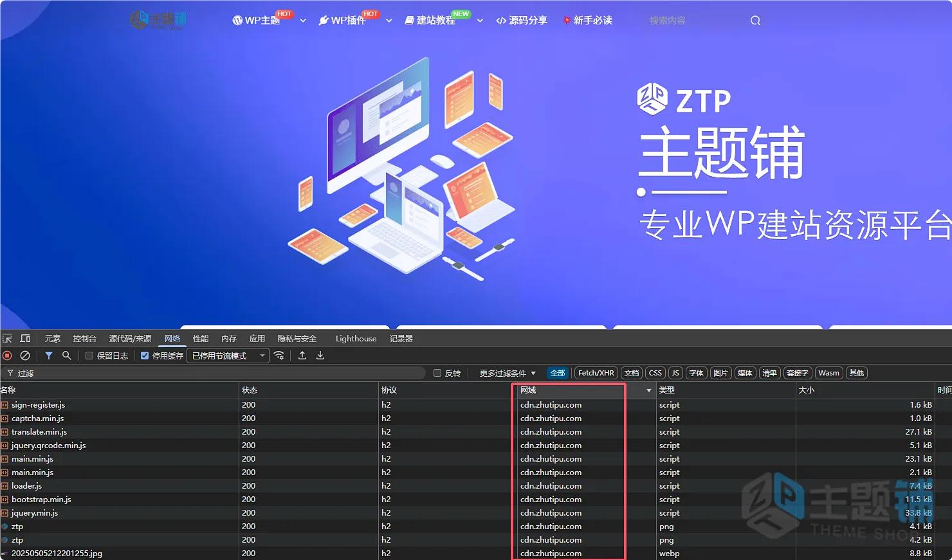
Task: Expand the 建站教程 menu chevron
Action: pos(480,21)
